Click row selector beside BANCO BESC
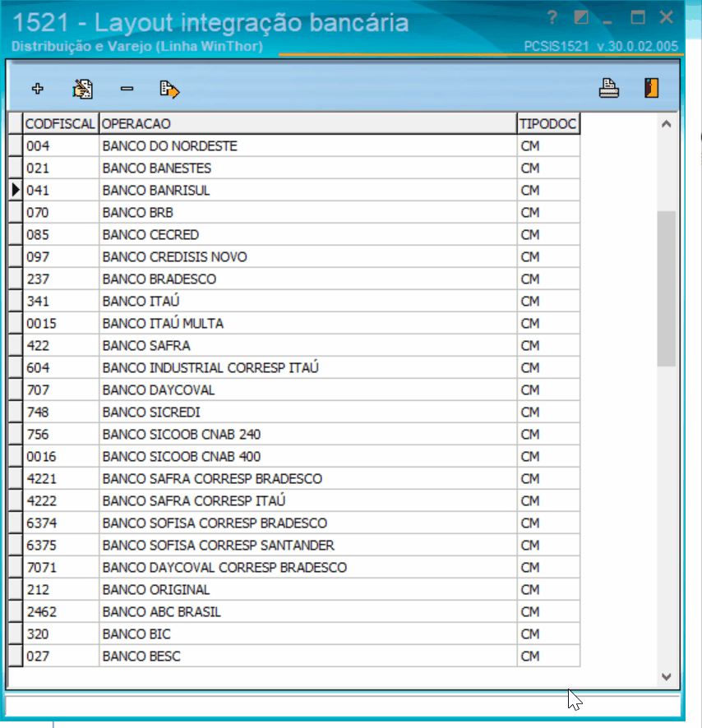The image size is (702, 728). pyautogui.click(x=16, y=657)
